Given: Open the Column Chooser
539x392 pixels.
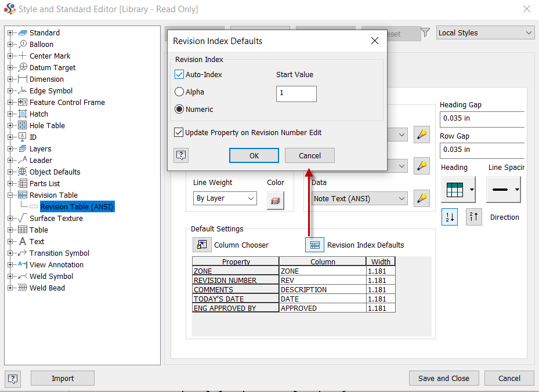Looking at the screenshot, I should point(202,244).
